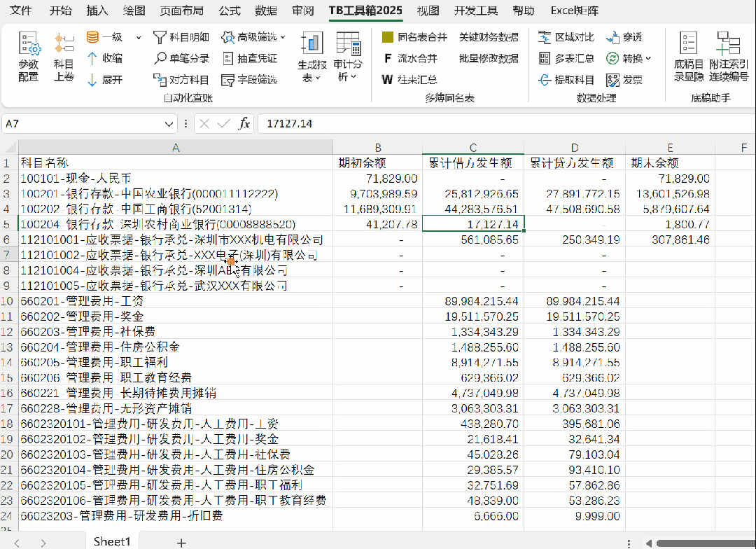Click the insert function fx icon
This screenshot has width=756, height=549.
tap(244, 123)
